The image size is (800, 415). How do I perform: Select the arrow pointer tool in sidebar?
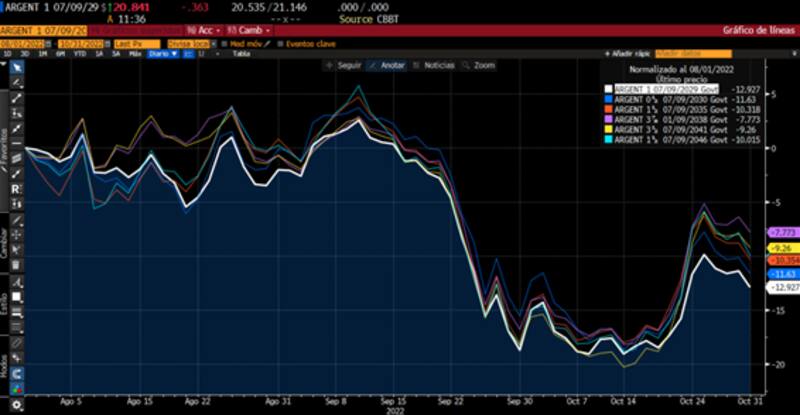coord(17,68)
